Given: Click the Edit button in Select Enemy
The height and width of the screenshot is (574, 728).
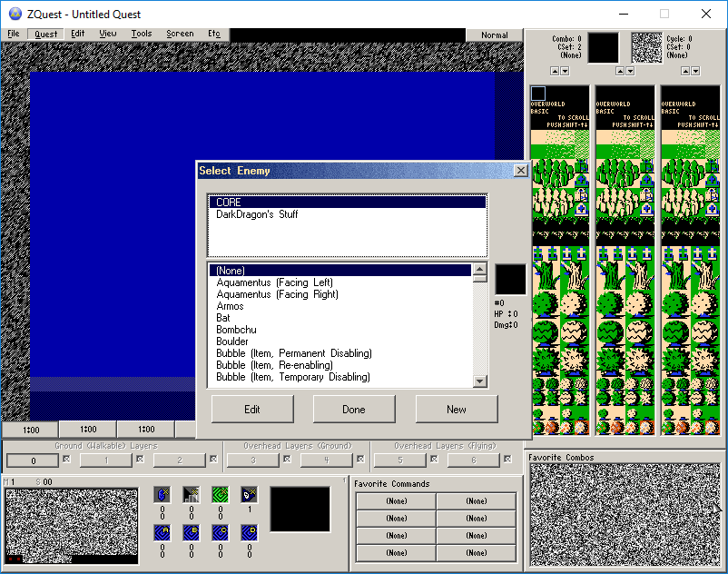Looking at the screenshot, I should coord(252,409).
